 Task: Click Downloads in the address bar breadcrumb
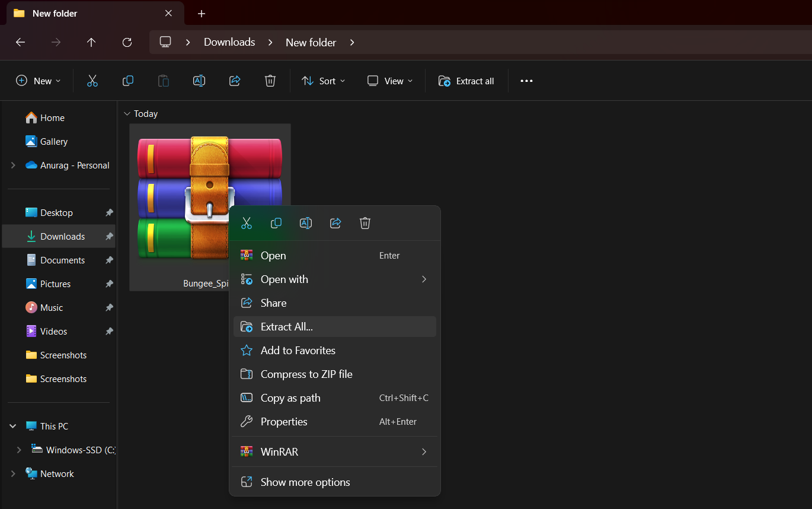point(229,42)
